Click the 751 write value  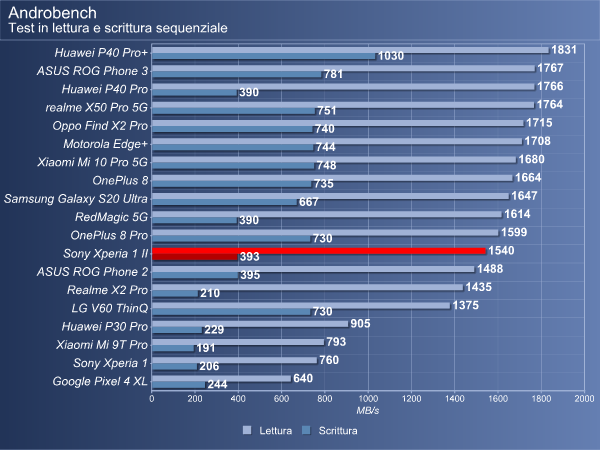pyautogui.click(x=327, y=111)
